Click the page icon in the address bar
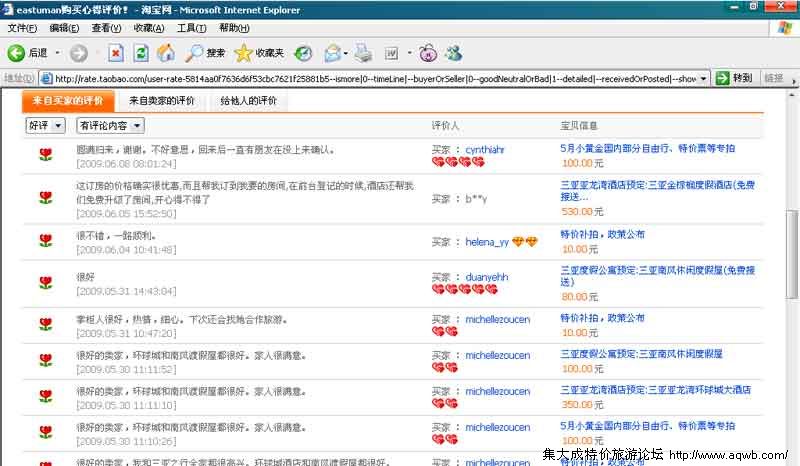 point(46,79)
